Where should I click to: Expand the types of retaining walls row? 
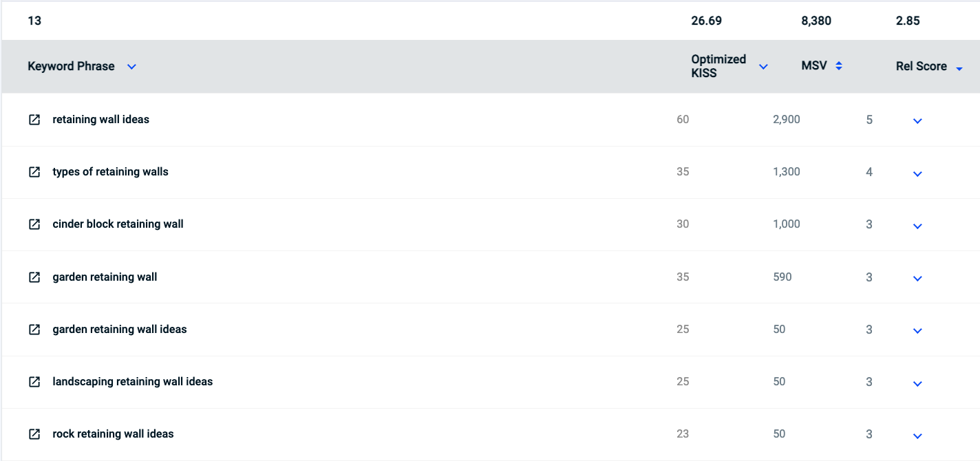(917, 174)
